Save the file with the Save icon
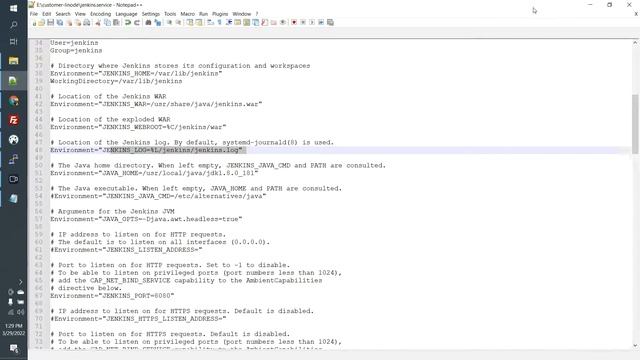Screen dimensions: 640x360 point(51,23)
